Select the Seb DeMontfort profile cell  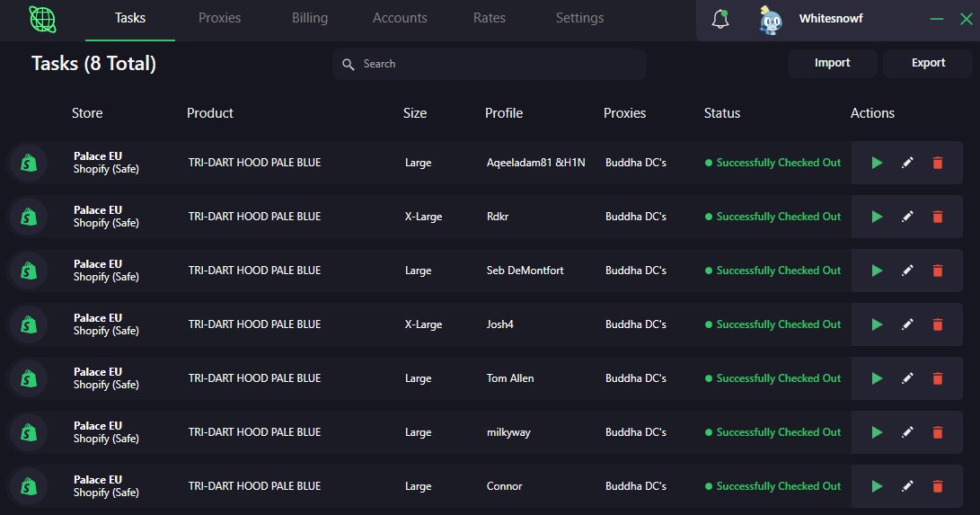(525, 271)
